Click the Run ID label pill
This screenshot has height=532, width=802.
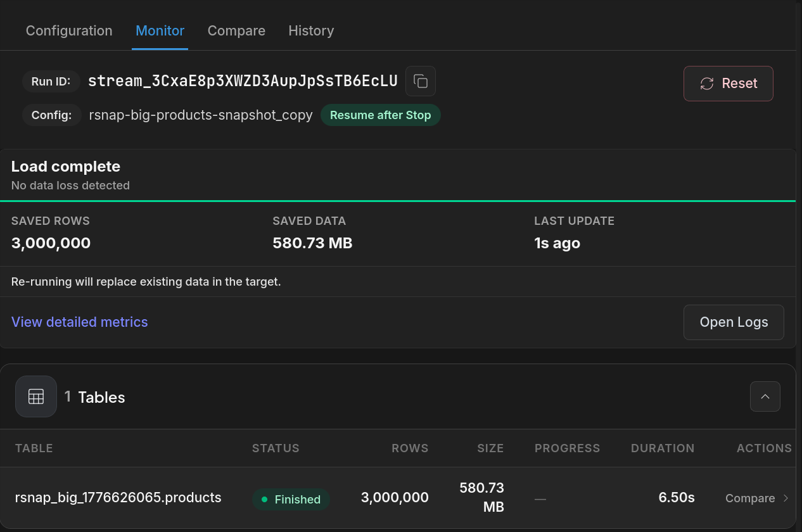click(x=51, y=81)
